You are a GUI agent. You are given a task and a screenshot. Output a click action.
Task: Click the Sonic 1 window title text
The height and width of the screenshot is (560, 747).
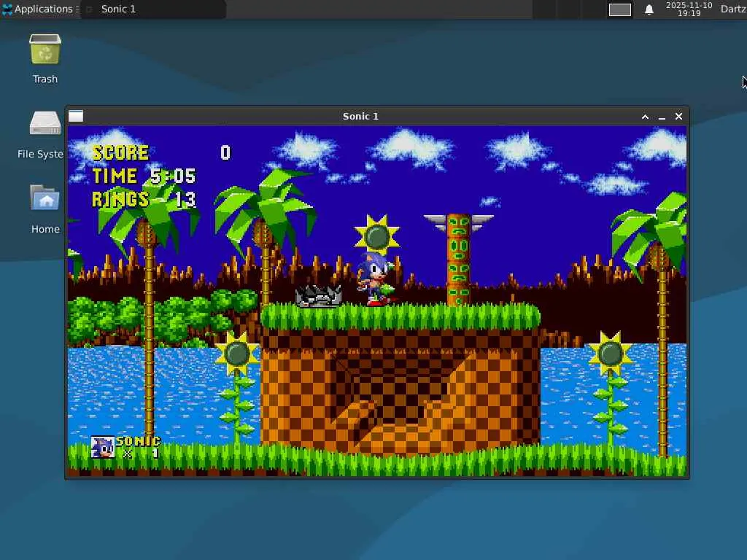click(x=360, y=116)
